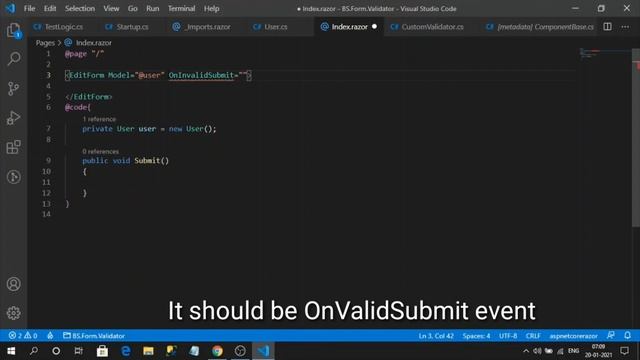The height and width of the screenshot is (360, 640).
Task: Click the '0 references' code lens
Action: [100, 151]
